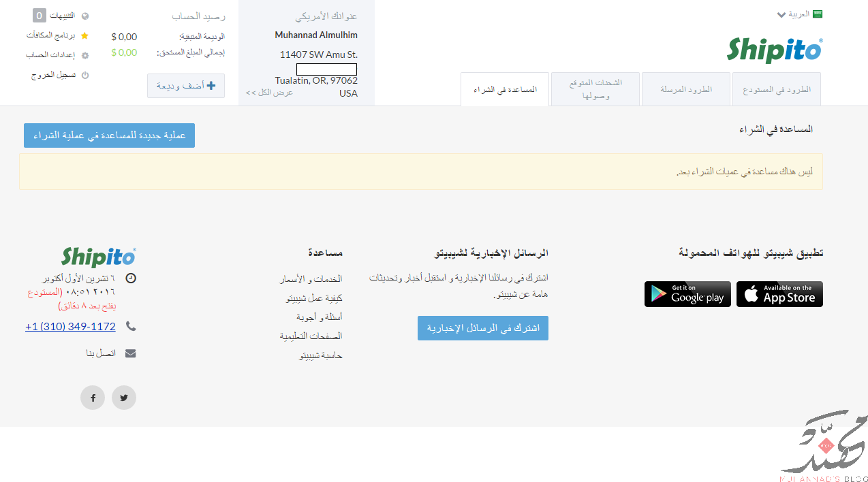The height and width of the screenshot is (482, 868).
Task: Open برنامج المكافآت rewards program link
Action: pos(52,35)
